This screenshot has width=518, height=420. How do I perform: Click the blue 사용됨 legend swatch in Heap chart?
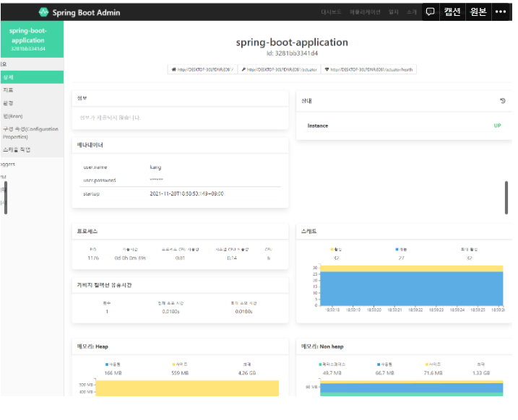click(x=107, y=364)
